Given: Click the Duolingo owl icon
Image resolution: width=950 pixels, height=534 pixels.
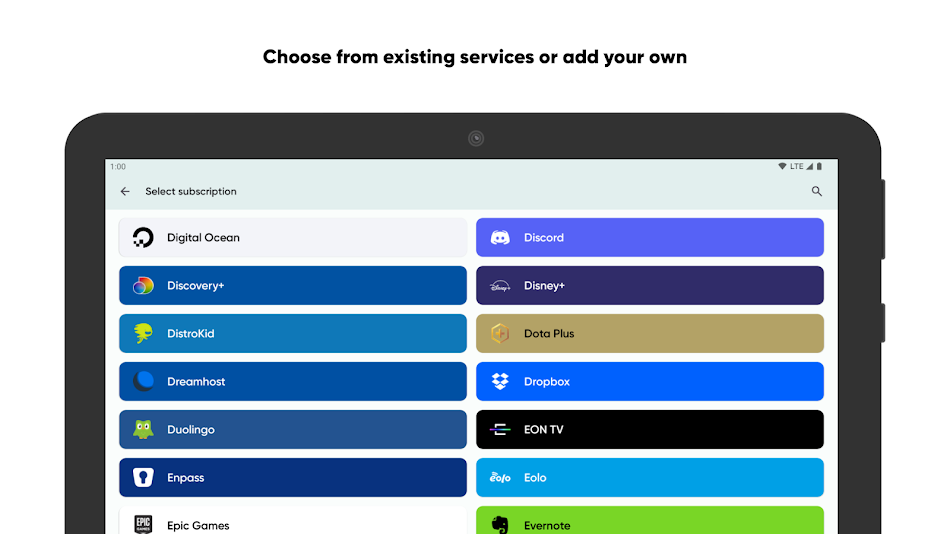Looking at the screenshot, I should [143, 429].
